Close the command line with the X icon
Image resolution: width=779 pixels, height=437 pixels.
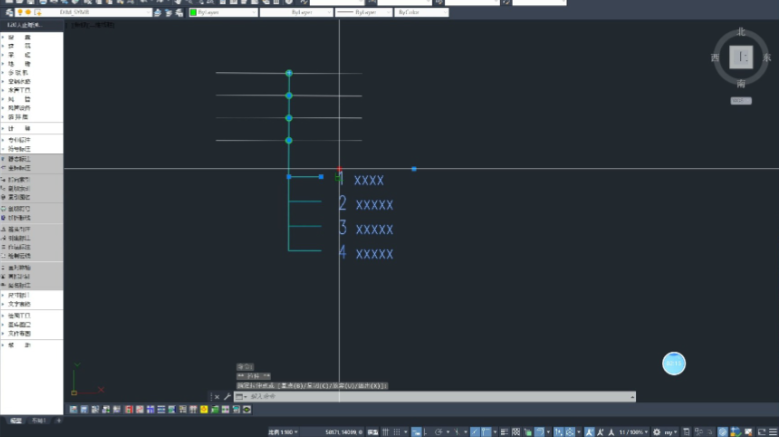coord(216,397)
